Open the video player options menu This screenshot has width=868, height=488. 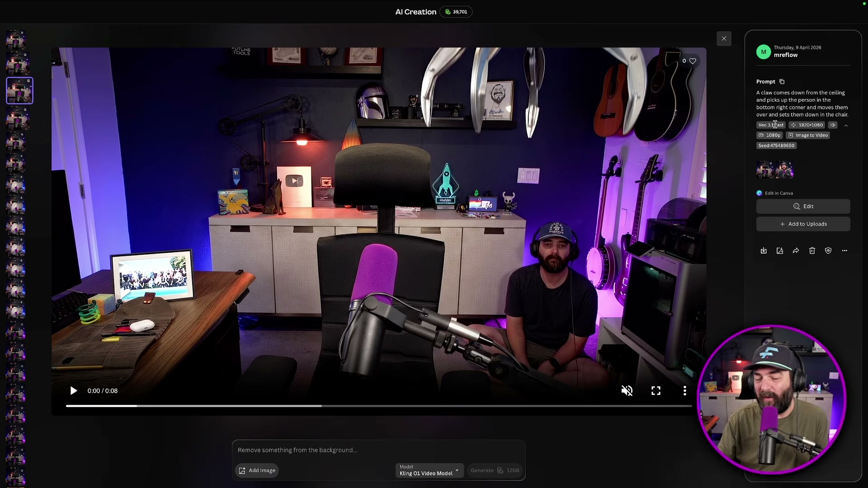point(685,390)
